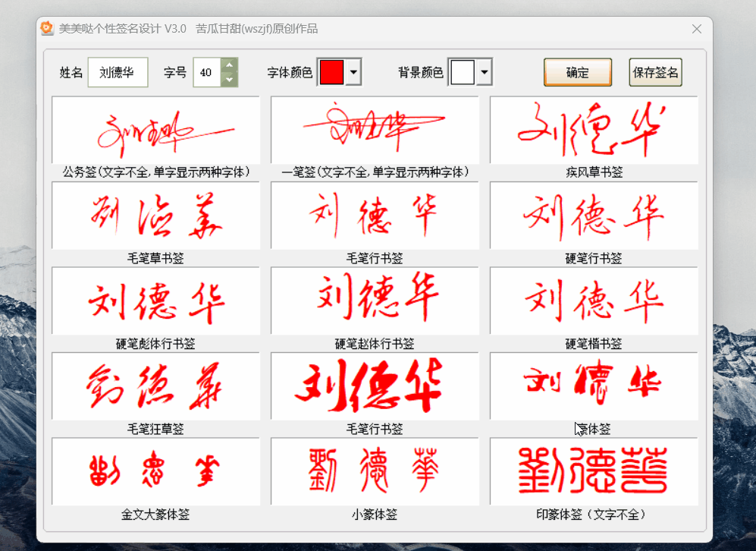This screenshot has width=756, height=551.
Task: Click the 硬笔彪体行书签 caption text
Action: click(155, 344)
